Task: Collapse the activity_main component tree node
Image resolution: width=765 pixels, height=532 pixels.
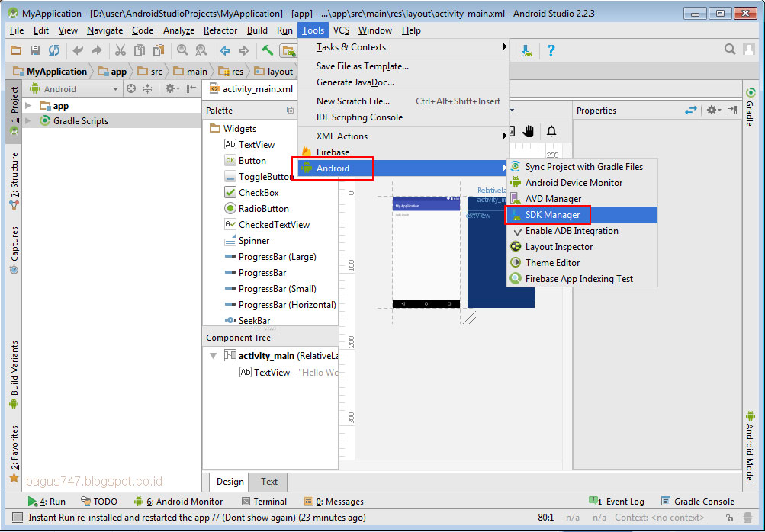Action: tap(214, 356)
